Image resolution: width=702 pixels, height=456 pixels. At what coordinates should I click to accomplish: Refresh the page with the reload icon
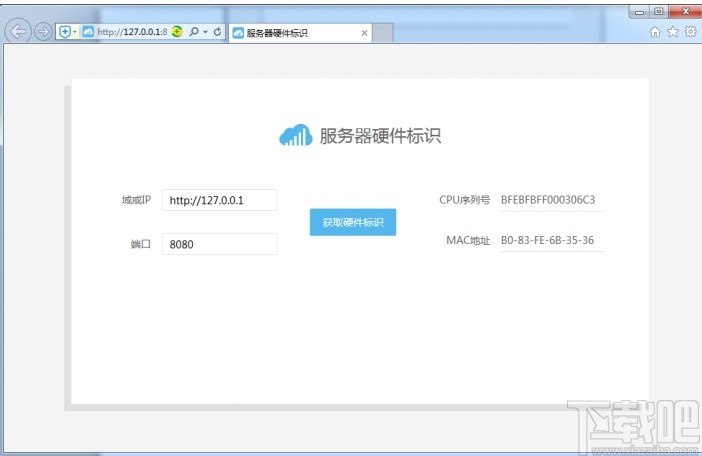click(x=218, y=32)
